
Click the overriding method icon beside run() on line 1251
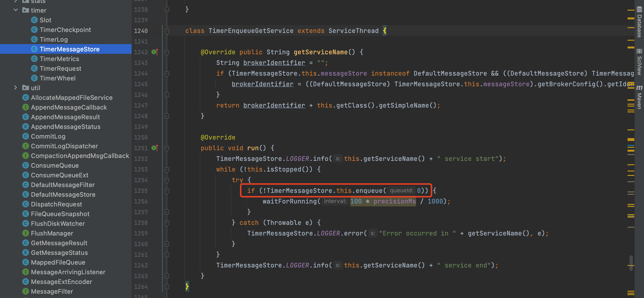(153, 148)
